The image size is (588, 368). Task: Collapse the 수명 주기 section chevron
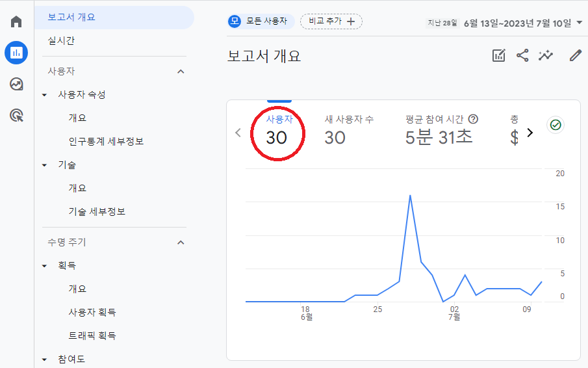(x=181, y=243)
